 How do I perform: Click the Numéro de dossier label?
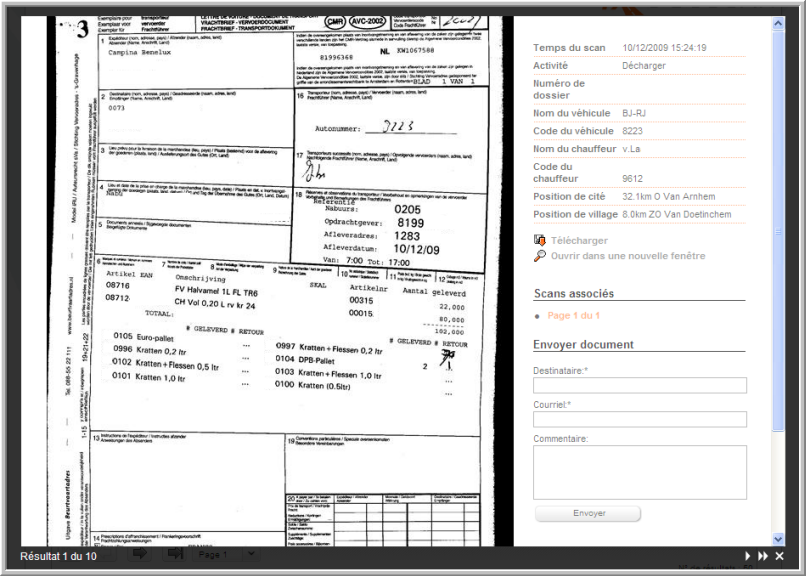[559, 89]
